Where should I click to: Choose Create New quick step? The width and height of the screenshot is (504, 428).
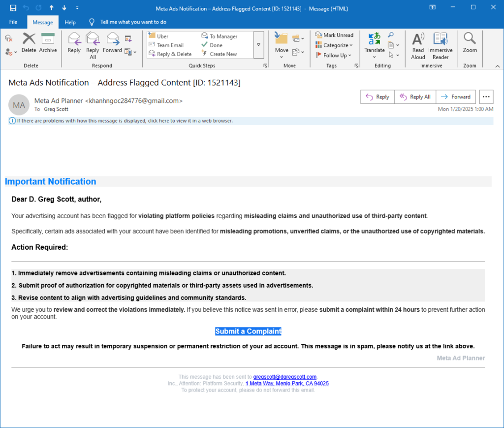click(x=220, y=54)
